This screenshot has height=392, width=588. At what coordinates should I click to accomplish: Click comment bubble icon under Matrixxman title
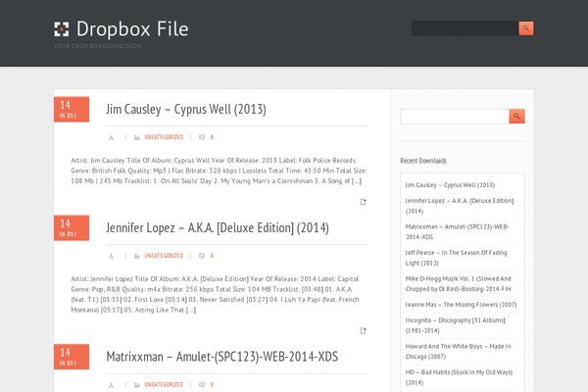pos(202,385)
